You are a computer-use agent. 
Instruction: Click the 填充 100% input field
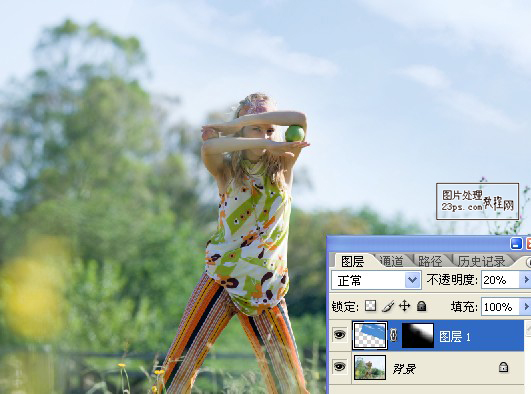(501, 307)
